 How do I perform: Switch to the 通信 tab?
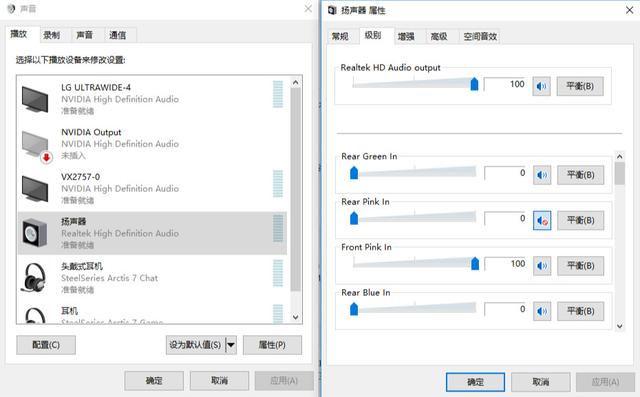(118, 35)
